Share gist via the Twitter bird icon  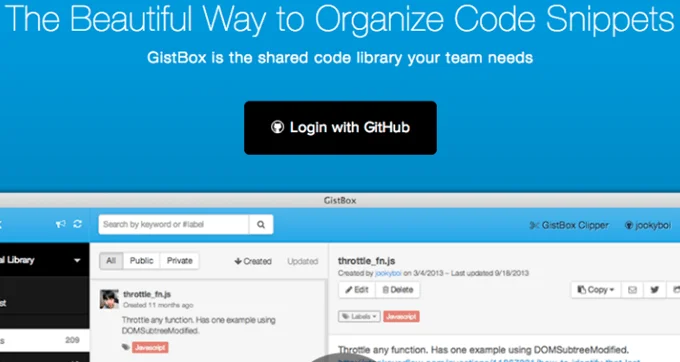(x=654, y=290)
